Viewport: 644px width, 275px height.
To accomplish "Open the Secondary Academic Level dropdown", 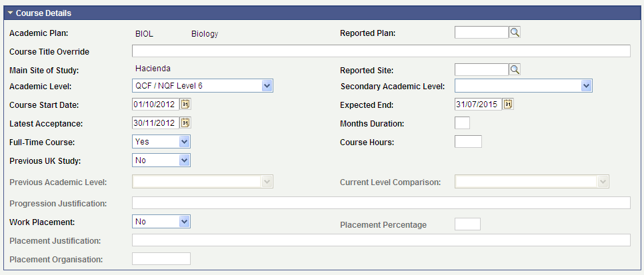I will click(586, 85).
